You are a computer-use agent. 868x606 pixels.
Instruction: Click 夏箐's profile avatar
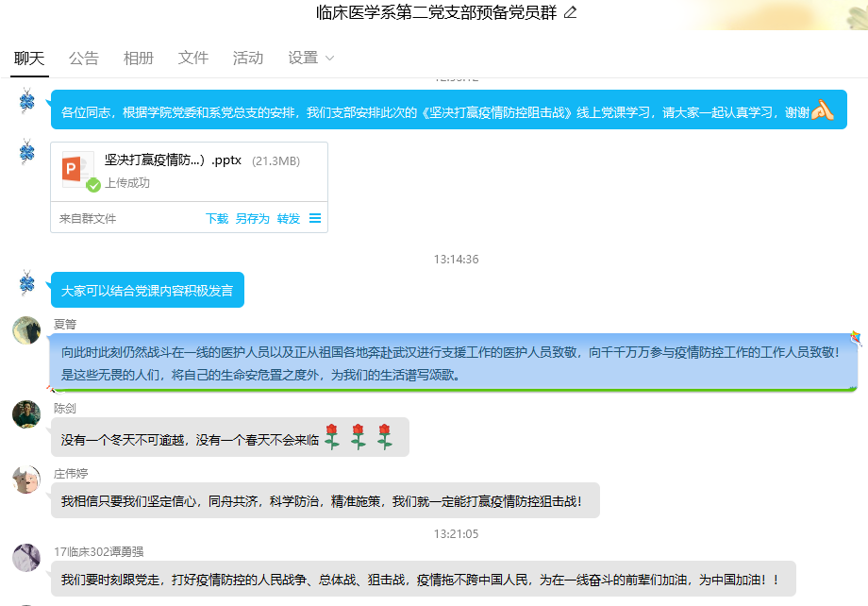[26, 330]
